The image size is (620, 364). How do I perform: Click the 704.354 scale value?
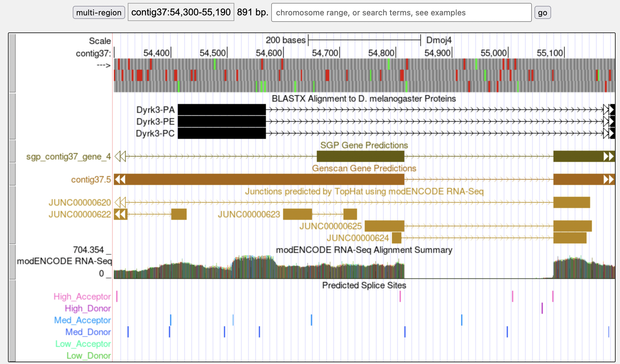[x=88, y=250]
